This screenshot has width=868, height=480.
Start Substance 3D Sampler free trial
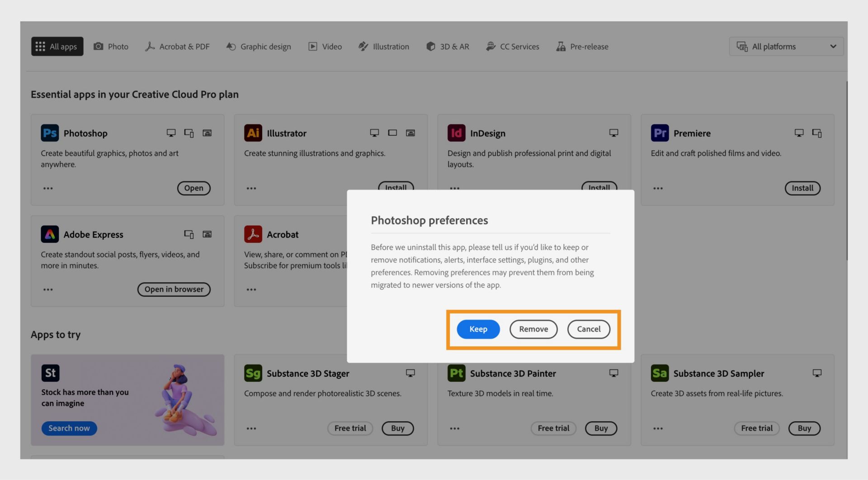757,428
